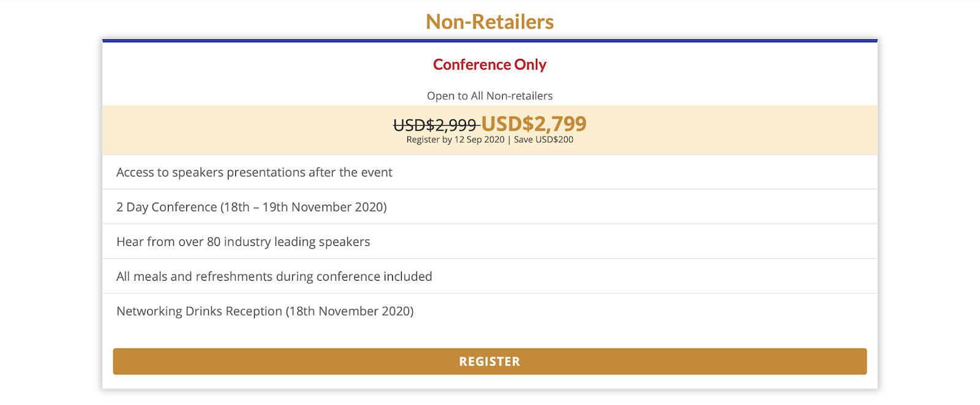Click the word Conference in the card title

(x=472, y=64)
